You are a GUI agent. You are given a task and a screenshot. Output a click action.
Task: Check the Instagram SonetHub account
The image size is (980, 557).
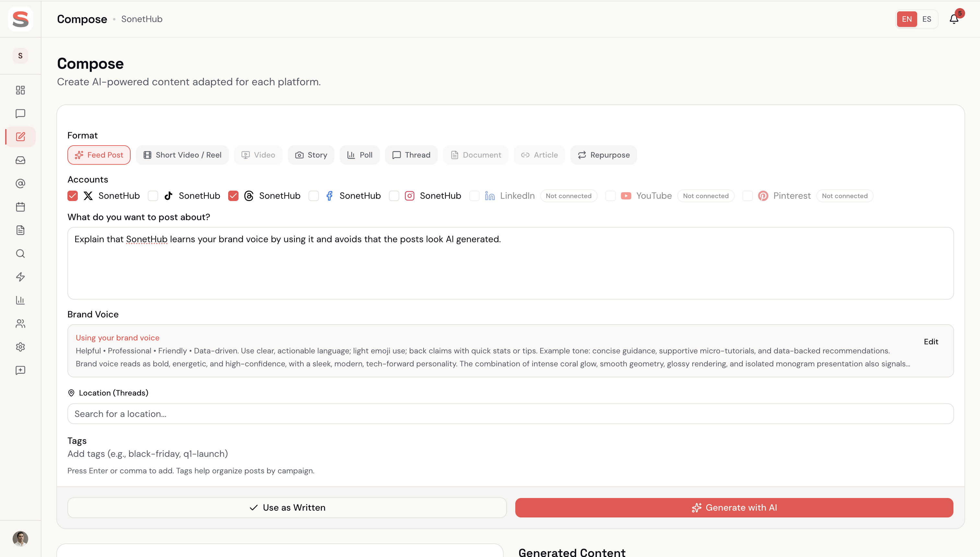click(394, 196)
